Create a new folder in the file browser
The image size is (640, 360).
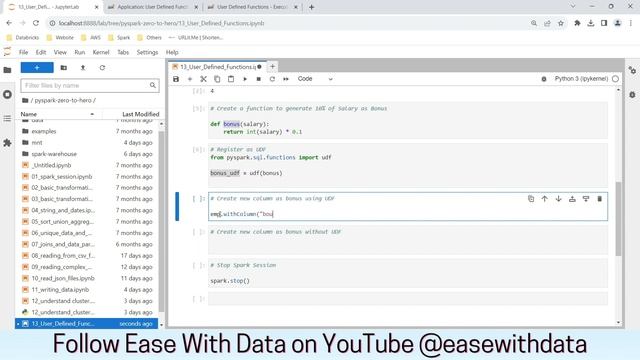coord(64,68)
